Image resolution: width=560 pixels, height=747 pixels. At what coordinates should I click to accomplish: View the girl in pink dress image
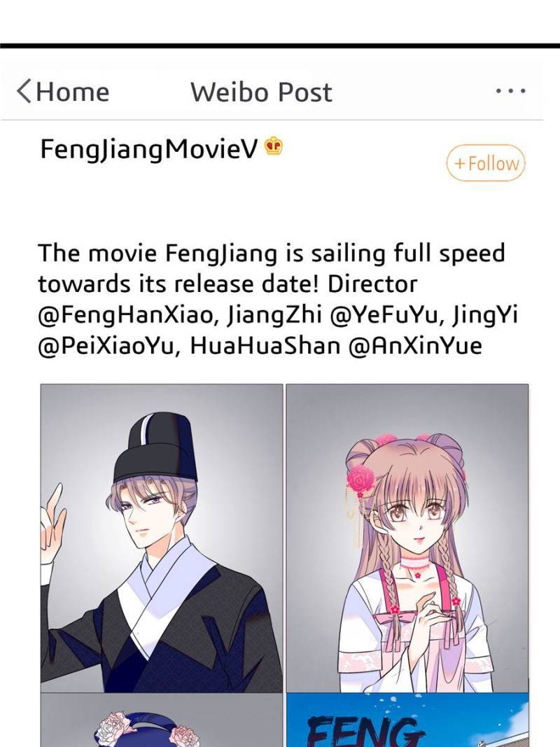[x=407, y=538]
